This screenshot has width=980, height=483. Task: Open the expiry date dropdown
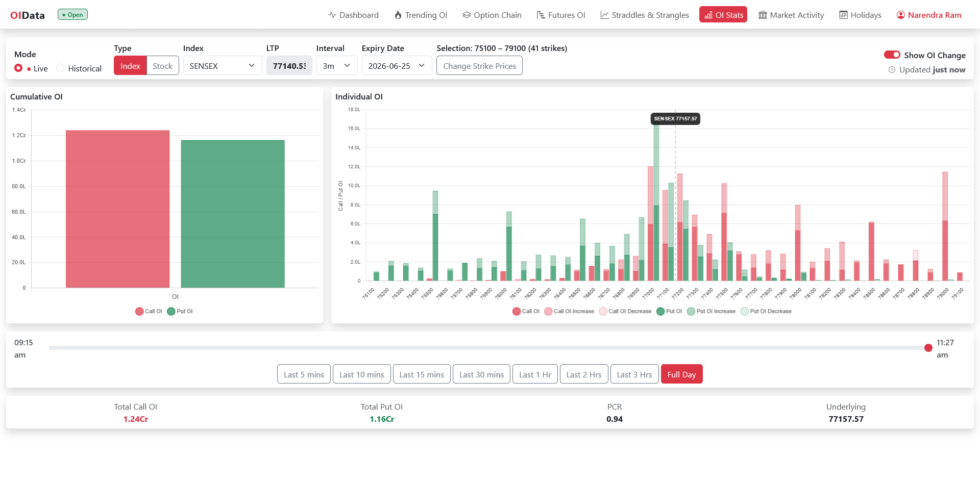(x=397, y=66)
